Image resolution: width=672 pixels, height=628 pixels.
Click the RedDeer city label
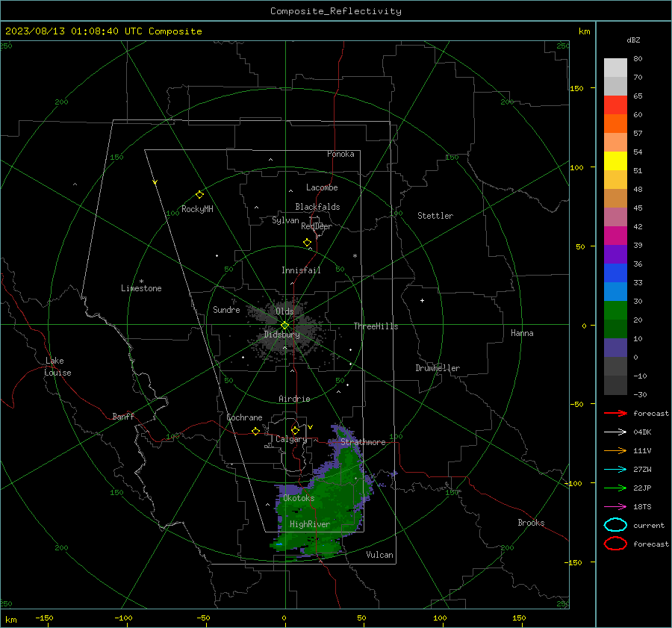317,226
